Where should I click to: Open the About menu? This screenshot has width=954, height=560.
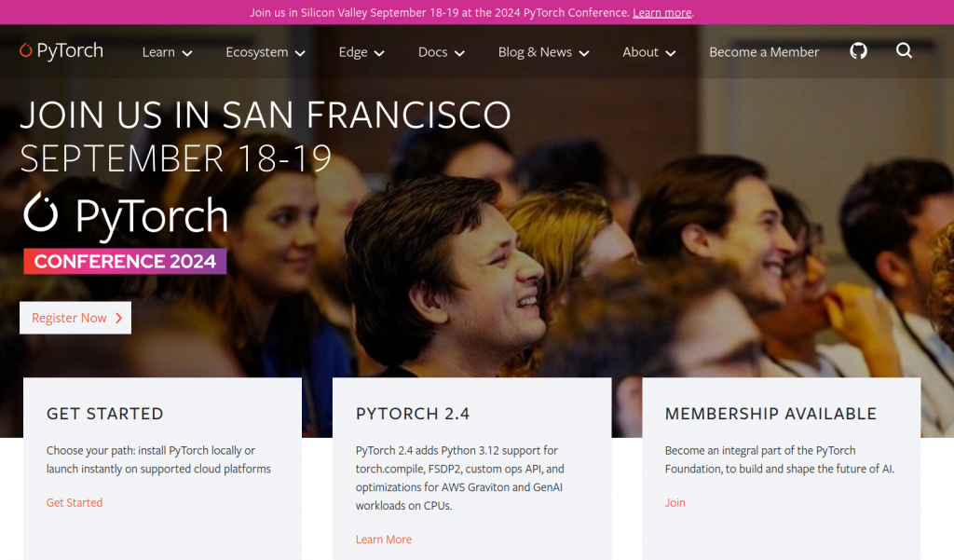pos(648,52)
